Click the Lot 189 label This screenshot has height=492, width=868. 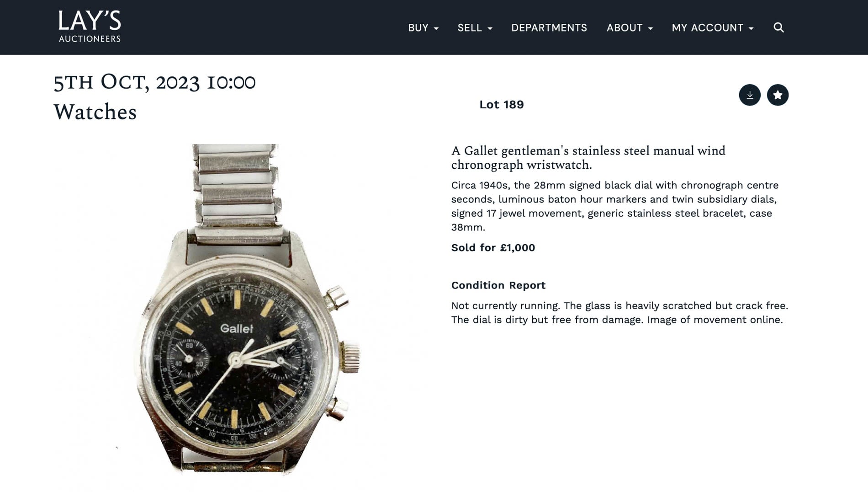point(501,104)
